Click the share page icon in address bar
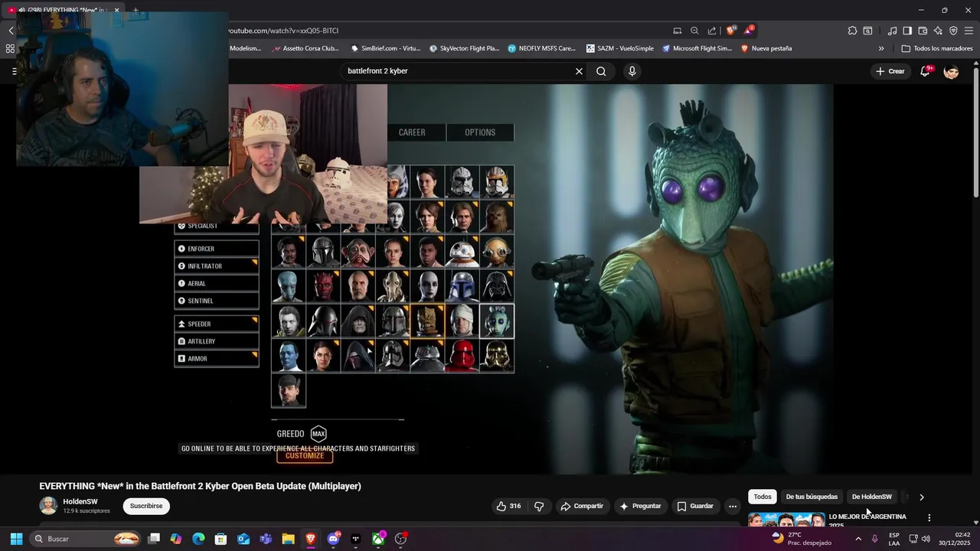This screenshot has width=980, height=551. point(712,31)
